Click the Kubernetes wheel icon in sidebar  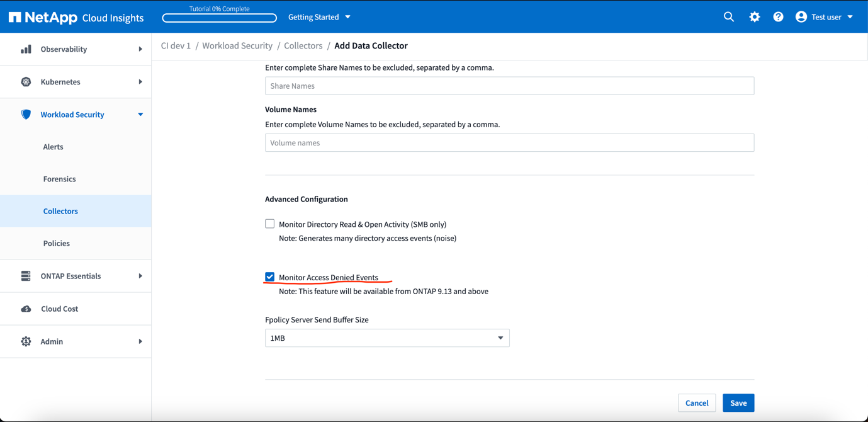pos(26,82)
